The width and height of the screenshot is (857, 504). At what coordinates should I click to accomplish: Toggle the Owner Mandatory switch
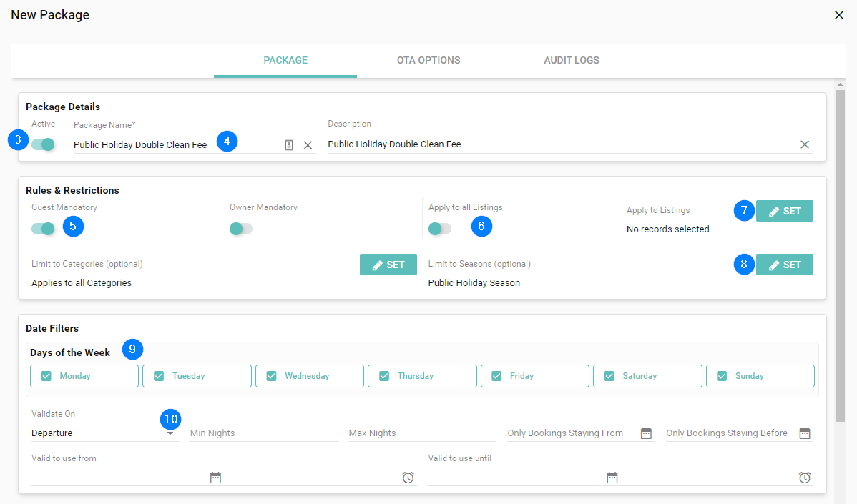pyautogui.click(x=241, y=229)
